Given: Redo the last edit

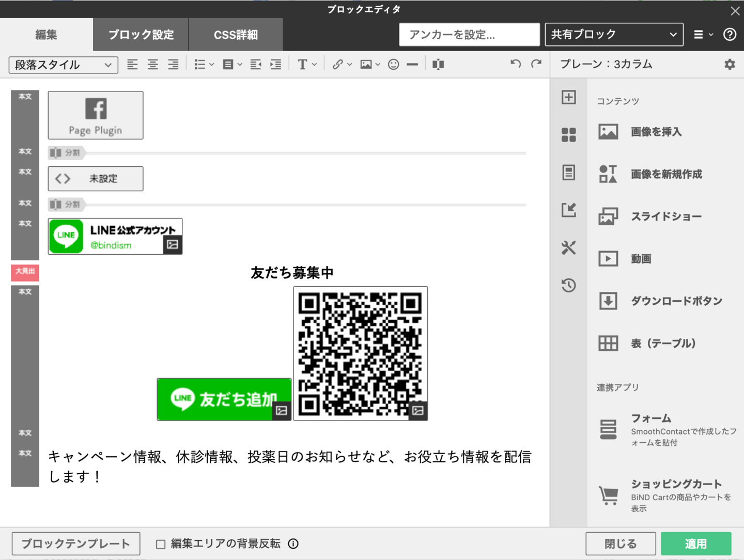Looking at the screenshot, I should click(x=536, y=64).
